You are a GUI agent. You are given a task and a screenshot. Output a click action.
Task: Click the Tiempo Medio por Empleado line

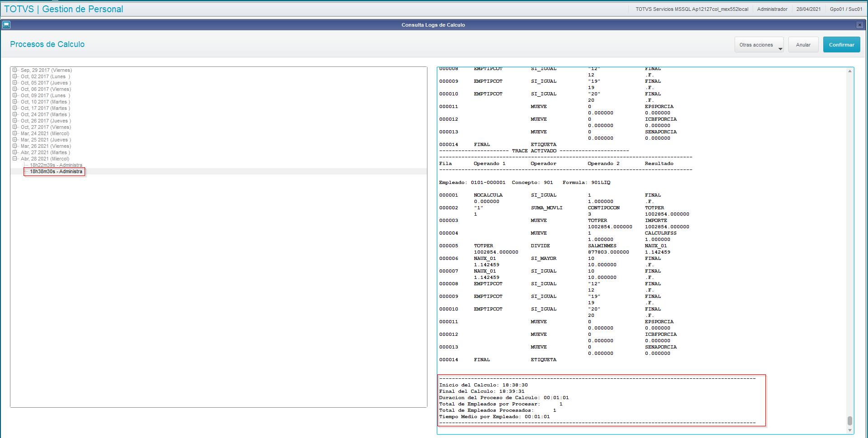pos(494,417)
